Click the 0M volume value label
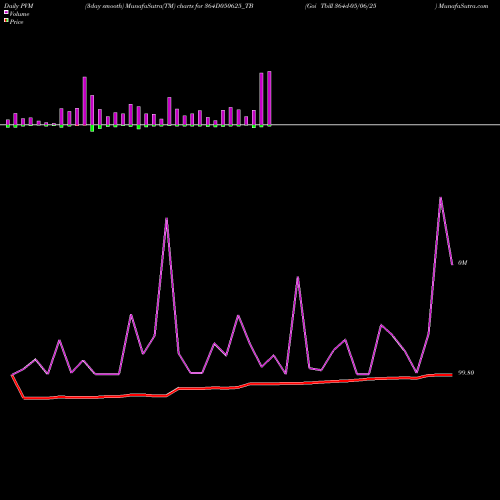 point(463,263)
